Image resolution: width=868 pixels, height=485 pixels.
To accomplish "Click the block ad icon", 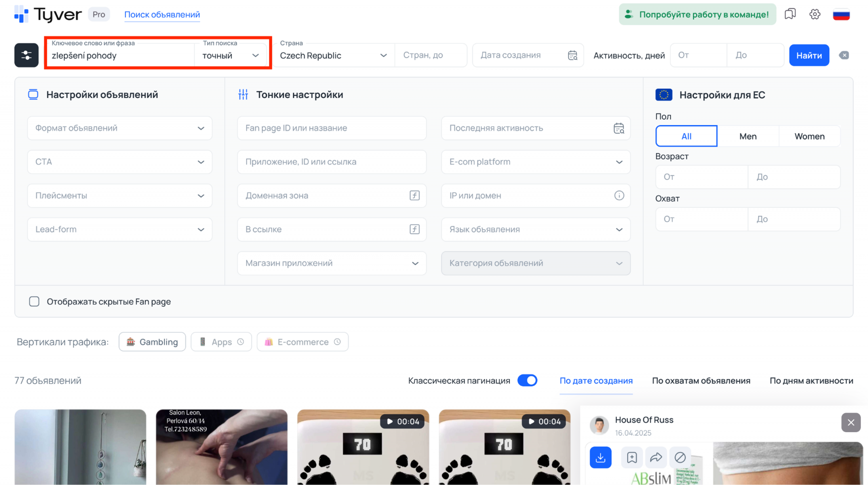I will coord(680,457).
